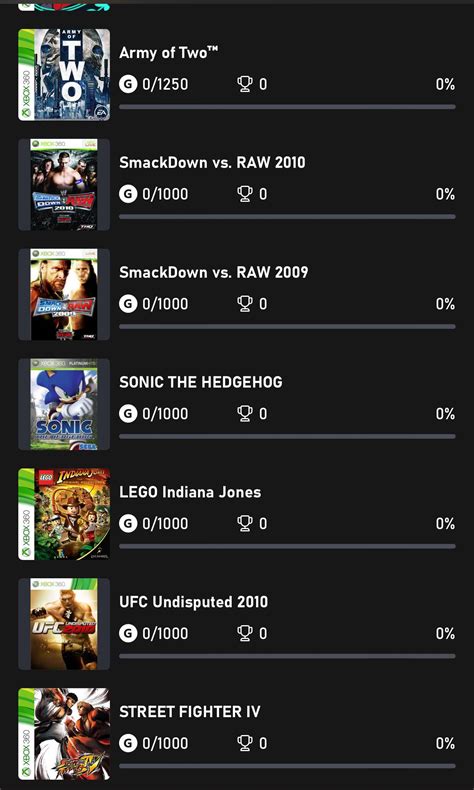Click the LEGO Indiana Jones progress bar
This screenshot has width=474, height=790.
pos(287,546)
